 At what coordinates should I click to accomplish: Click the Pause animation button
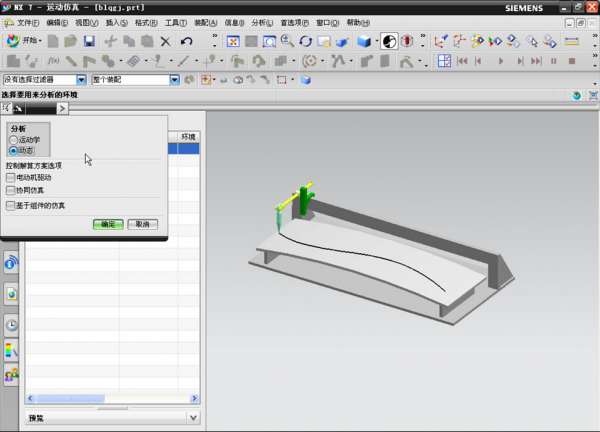coord(554,61)
